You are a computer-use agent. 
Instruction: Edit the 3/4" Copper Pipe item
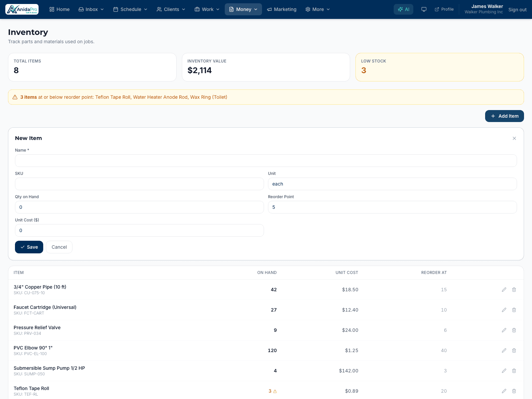point(504,290)
